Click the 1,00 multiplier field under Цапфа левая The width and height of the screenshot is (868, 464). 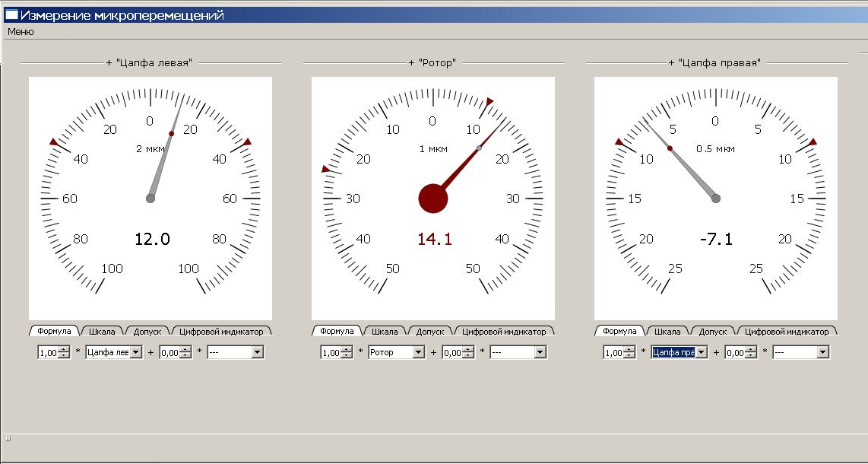(48, 352)
